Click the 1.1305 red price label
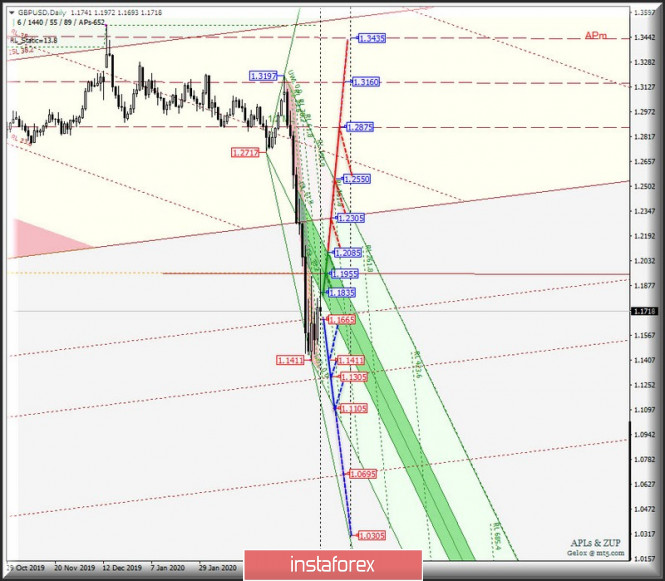This screenshot has width=665, height=581. point(354,377)
